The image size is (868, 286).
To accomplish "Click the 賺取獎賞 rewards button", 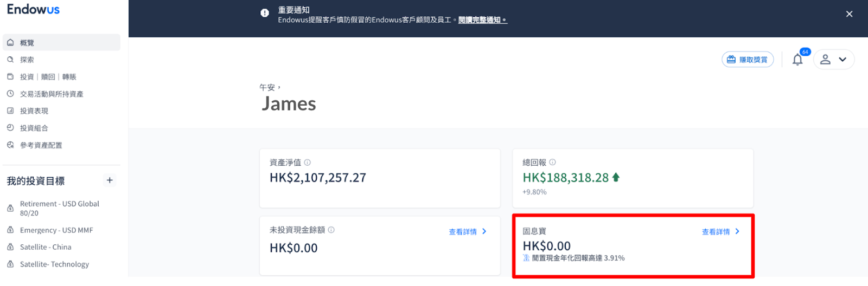I will click(748, 60).
